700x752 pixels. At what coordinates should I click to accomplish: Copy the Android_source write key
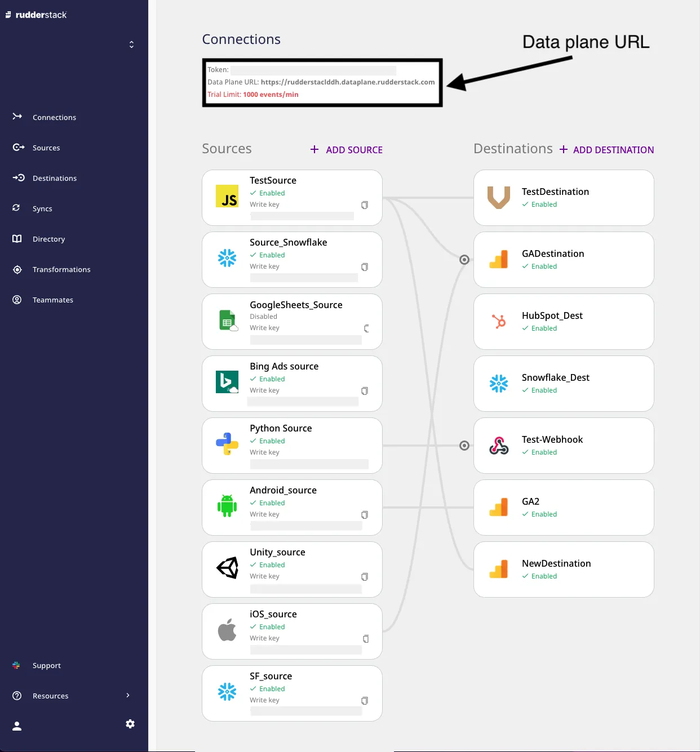[x=365, y=515]
